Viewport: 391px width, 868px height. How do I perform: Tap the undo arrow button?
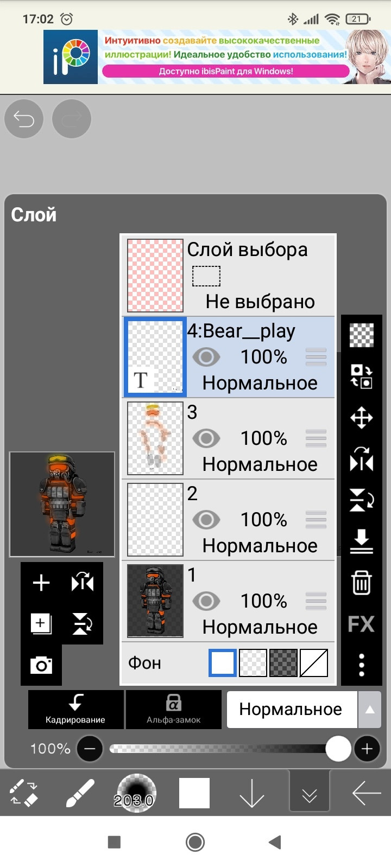pos(24,119)
